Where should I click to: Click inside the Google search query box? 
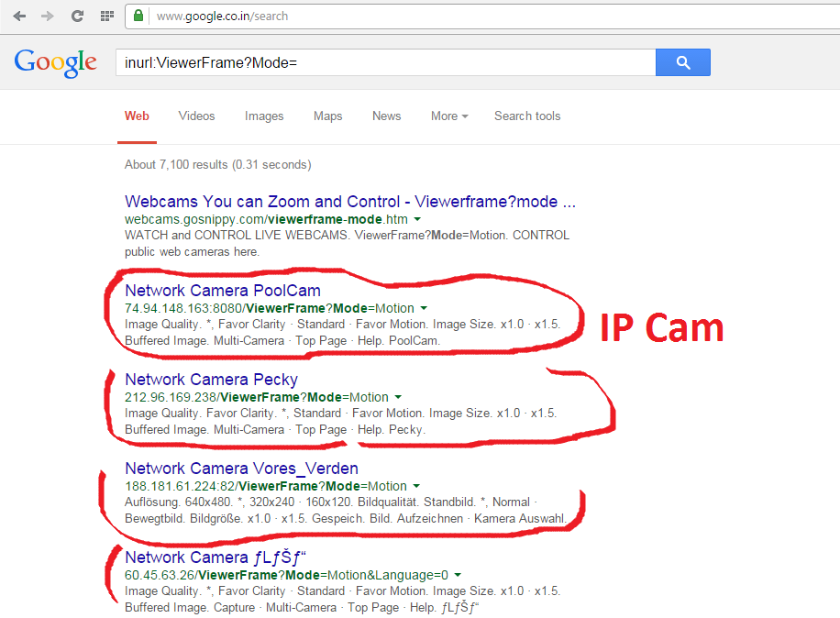pos(386,62)
